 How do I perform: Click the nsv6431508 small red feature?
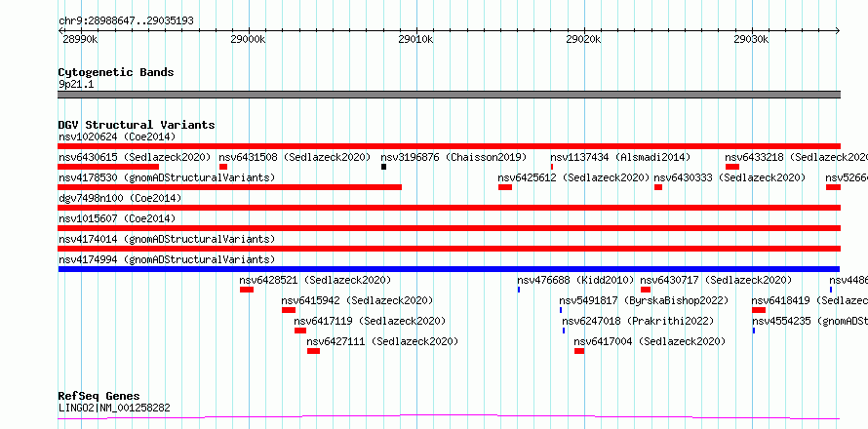[223, 167]
